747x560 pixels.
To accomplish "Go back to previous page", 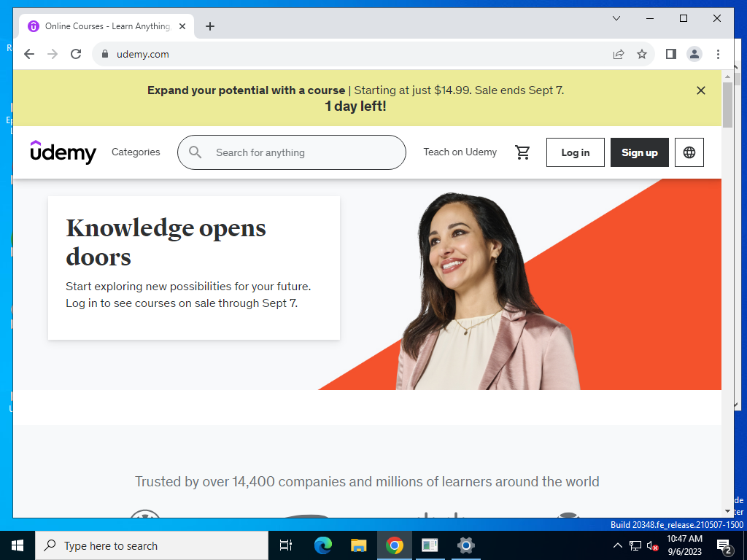I will tap(29, 54).
